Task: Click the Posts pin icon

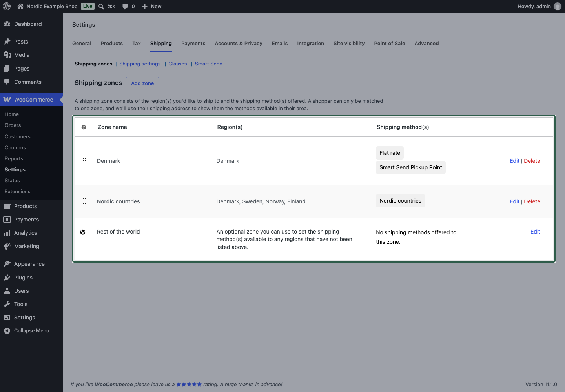Action: coord(7,42)
